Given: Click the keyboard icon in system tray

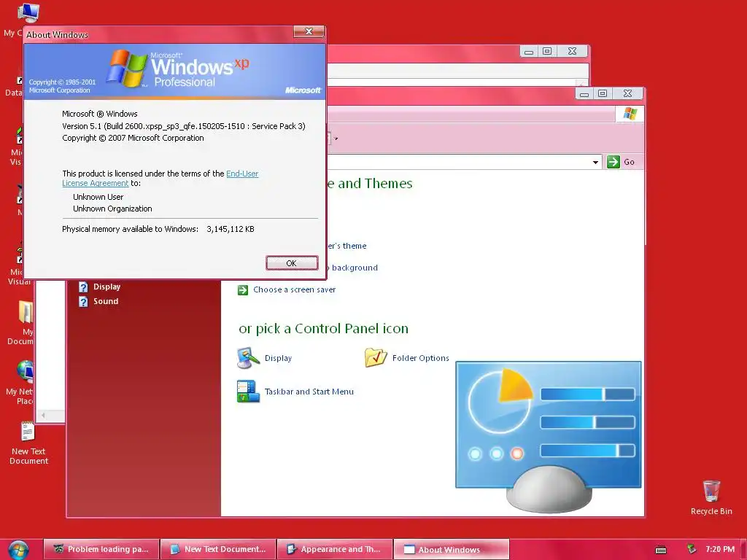Looking at the screenshot, I should click(x=661, y=550).
